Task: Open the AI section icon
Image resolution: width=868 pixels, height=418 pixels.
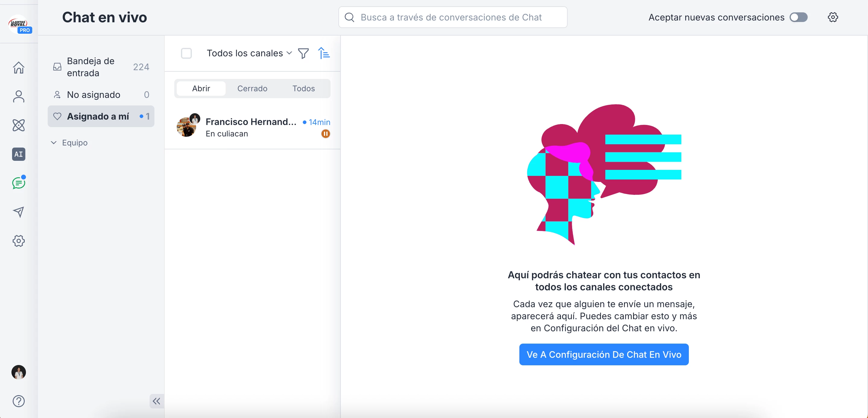Action: point(18,154)
